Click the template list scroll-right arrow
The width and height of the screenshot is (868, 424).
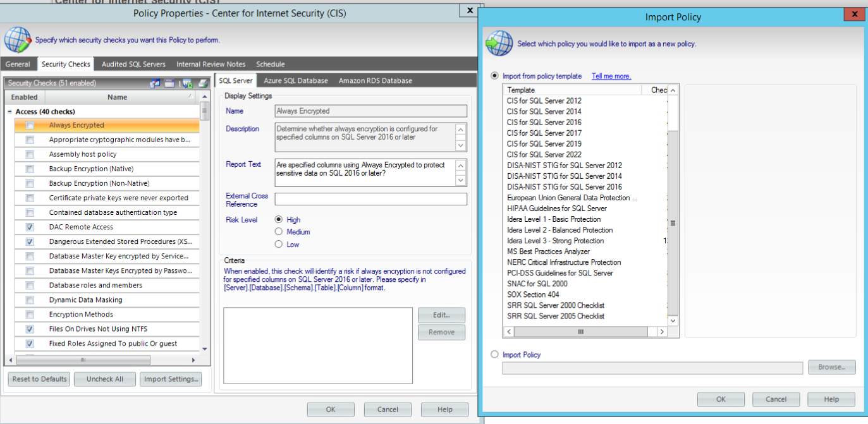click(x=662, y=332)
